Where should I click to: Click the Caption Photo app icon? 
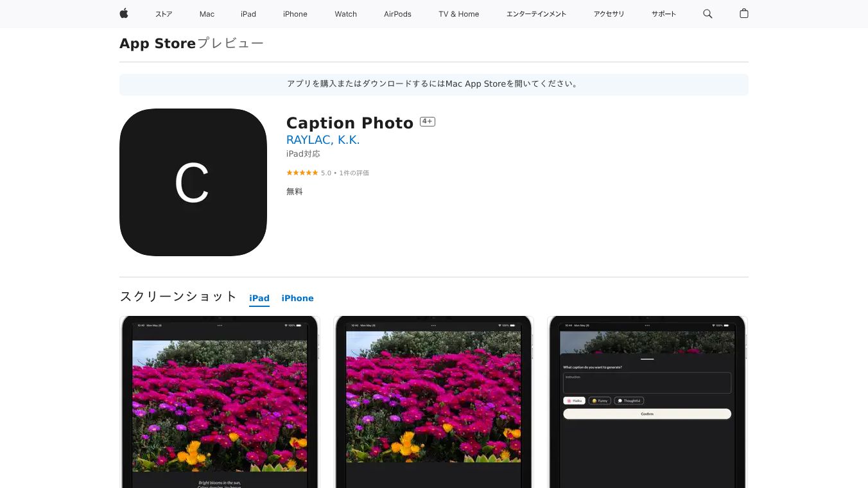tap(193, 182)
